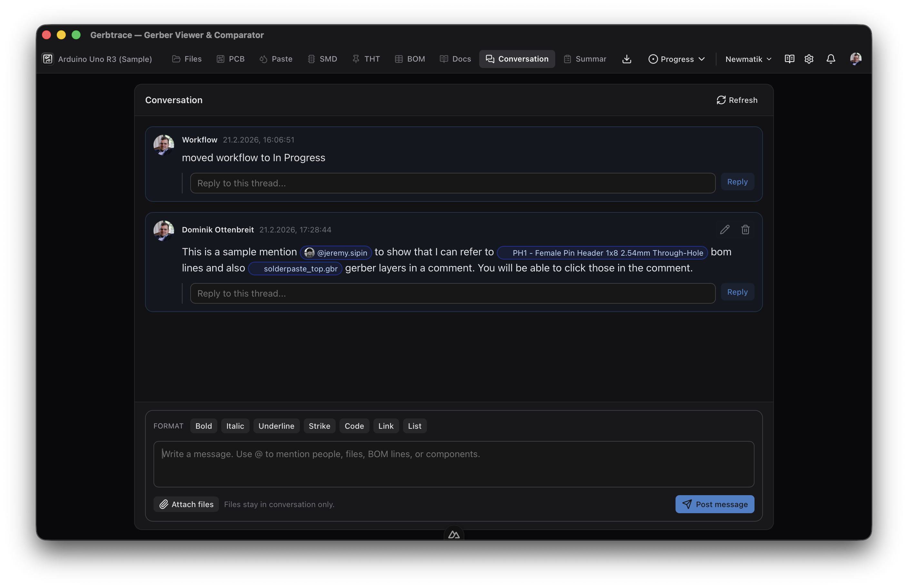
Task: Open the PH1 Female Pin Header BOM mention
Action: (602, 252)
